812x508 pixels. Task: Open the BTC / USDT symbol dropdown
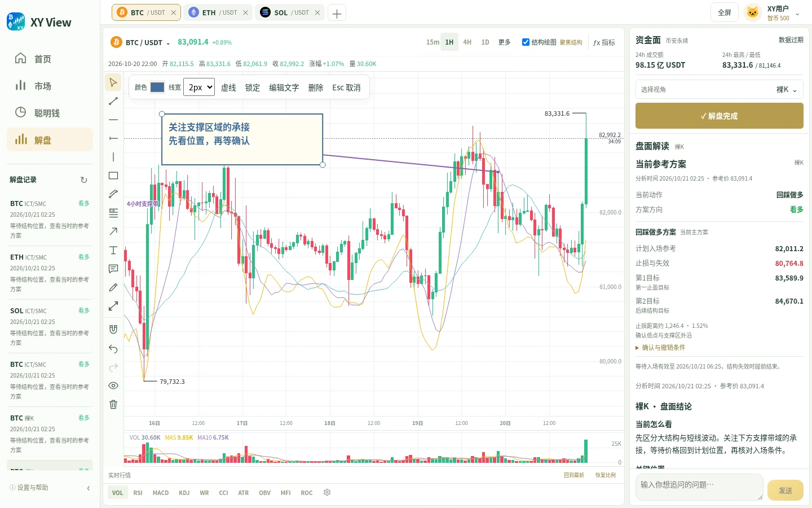141,42
